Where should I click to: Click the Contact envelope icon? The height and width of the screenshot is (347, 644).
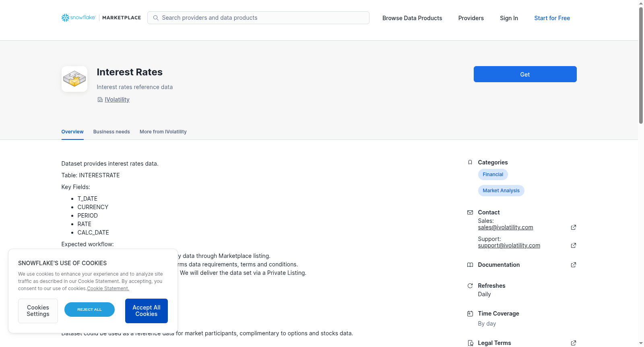470,212
